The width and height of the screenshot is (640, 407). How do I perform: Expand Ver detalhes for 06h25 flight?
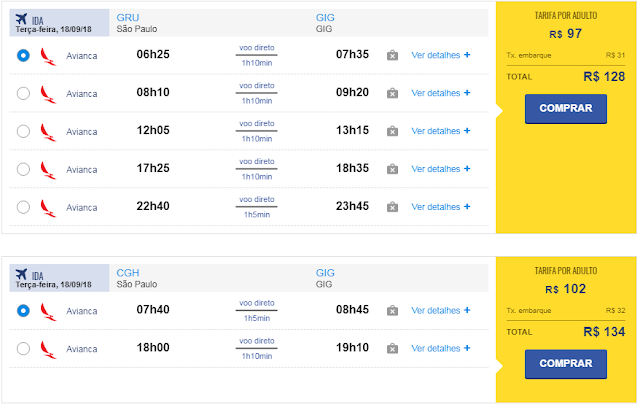tap(440, 55)
